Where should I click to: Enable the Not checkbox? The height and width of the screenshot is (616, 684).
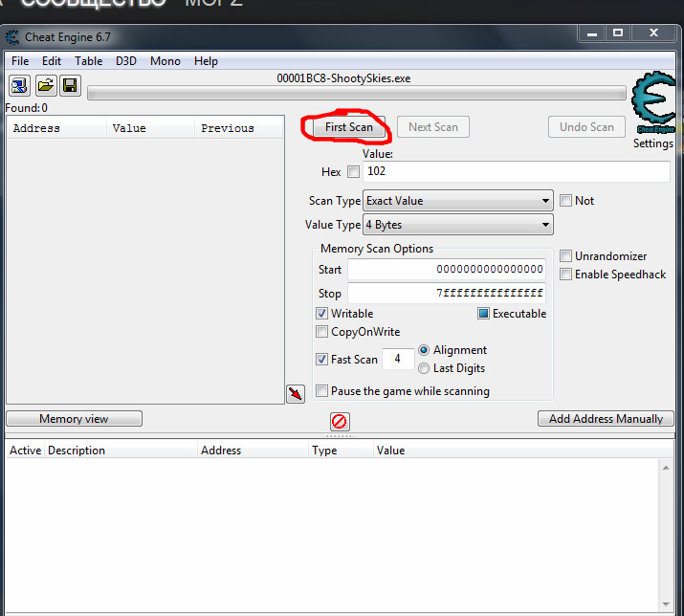coord(565,201)
